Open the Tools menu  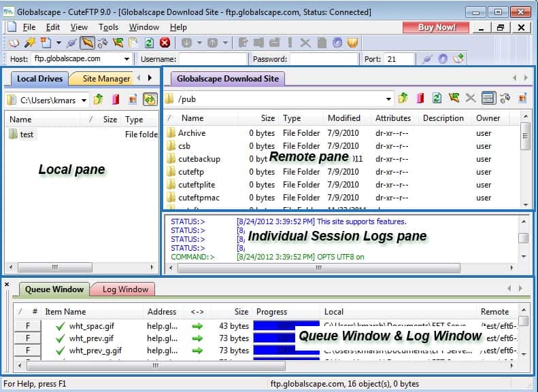coord(108,27)
